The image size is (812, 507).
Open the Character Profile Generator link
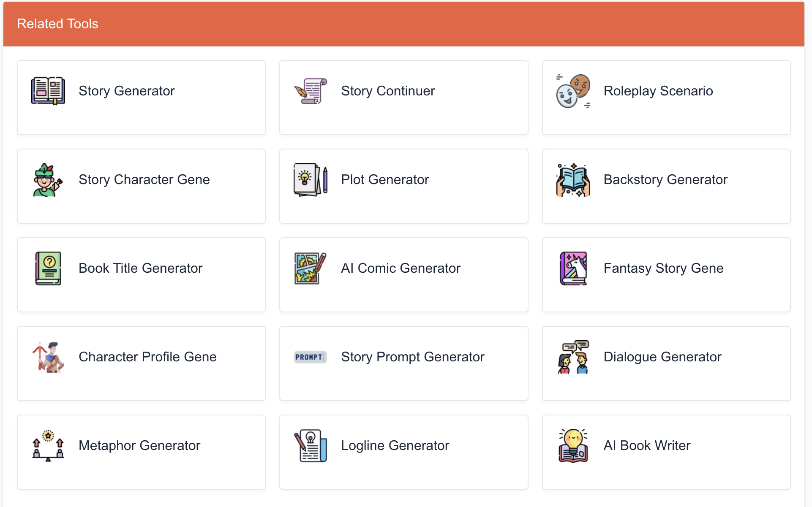pyautogui.click(x=142, y=363)
